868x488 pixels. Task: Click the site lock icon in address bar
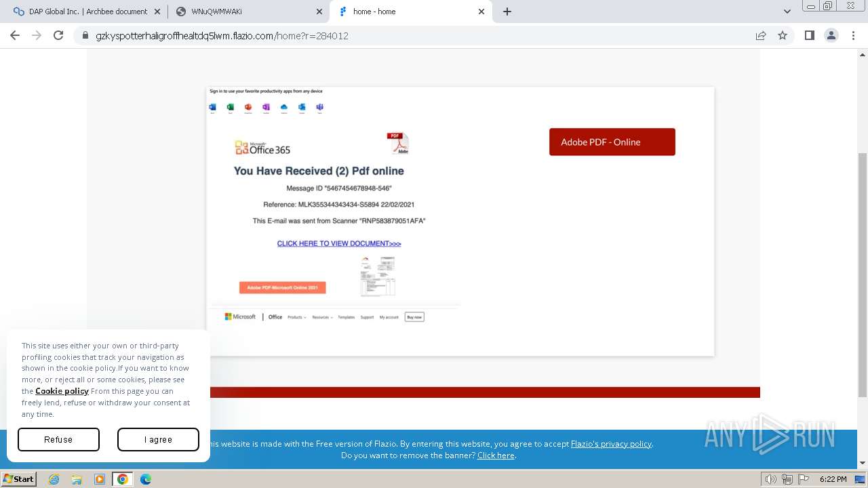[x=85, y=36]
